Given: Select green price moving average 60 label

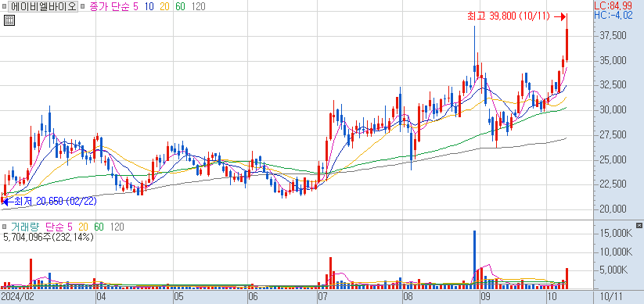Looking at the screenshot, I should 179,6.
